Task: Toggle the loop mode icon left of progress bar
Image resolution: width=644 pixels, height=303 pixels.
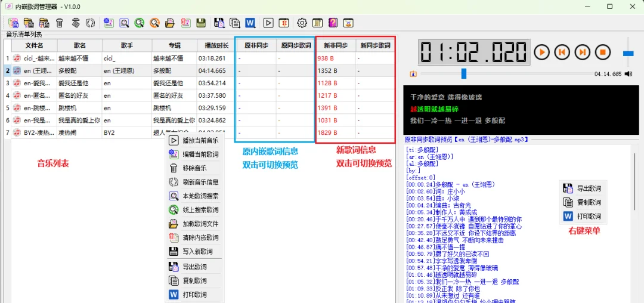Action: pos(413,74)
